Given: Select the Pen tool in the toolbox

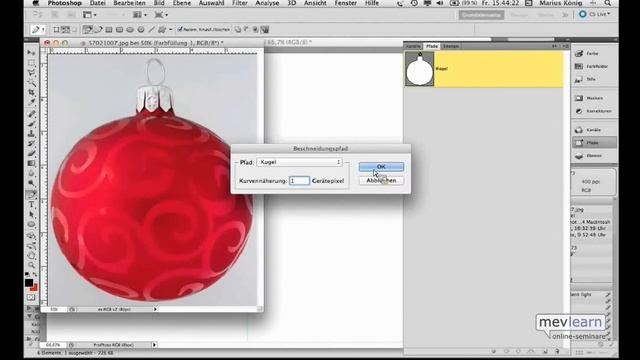Looking at the screenshot, I should [31, 195].
